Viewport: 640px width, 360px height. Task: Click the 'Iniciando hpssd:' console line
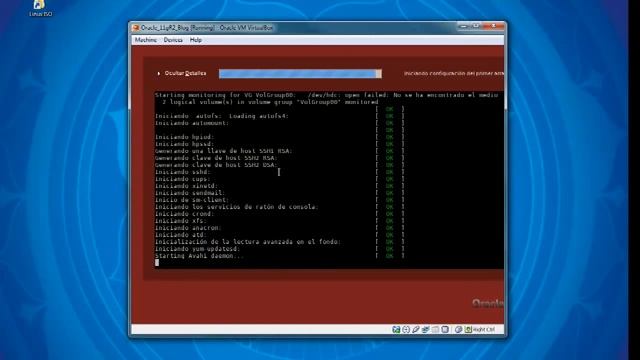(x=184, y=144)
